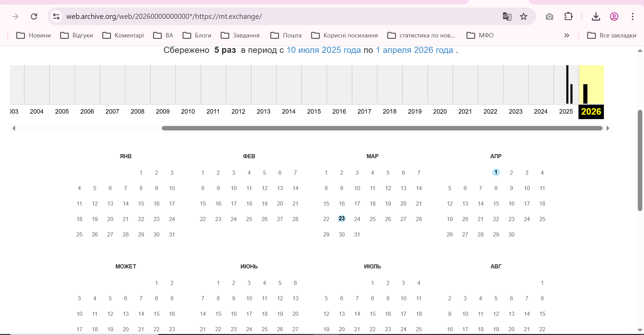Select the 2025 year in the timeline

click(566, 112)
